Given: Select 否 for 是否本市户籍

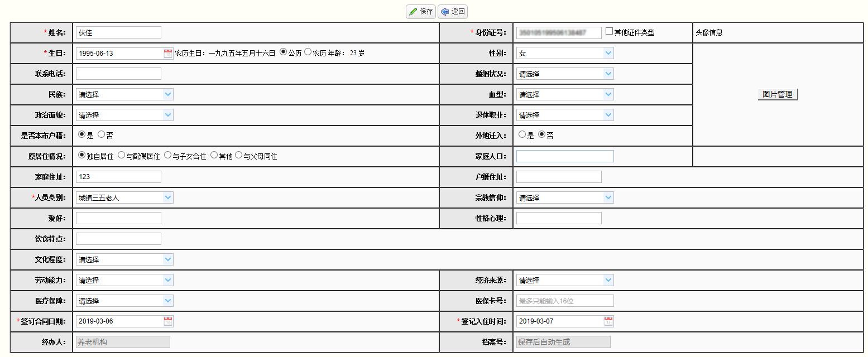Looking at the screenshot, I should (101, 135).
